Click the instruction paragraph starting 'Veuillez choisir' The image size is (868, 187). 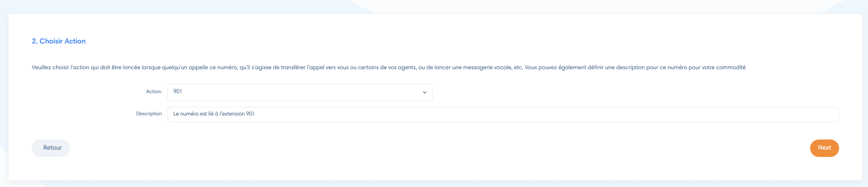tap(388, 67)
